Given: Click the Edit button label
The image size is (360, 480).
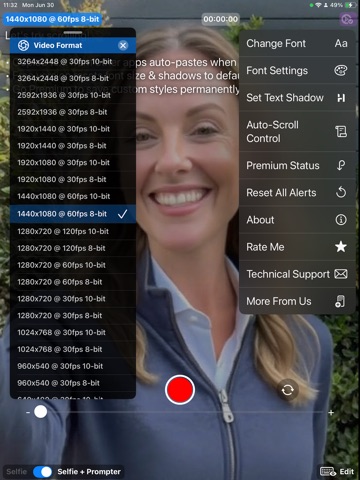Looking at the screenshot, I should click(347, 472).
